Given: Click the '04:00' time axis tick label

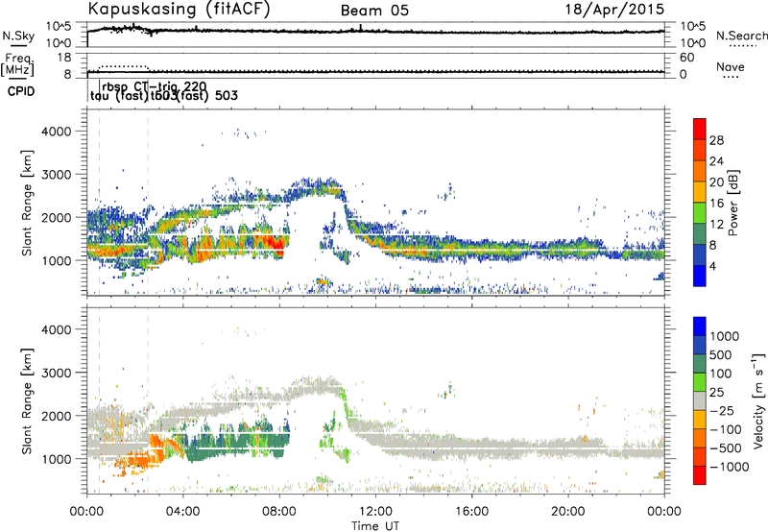Looking at the screenshot, I should coord(183,512).
